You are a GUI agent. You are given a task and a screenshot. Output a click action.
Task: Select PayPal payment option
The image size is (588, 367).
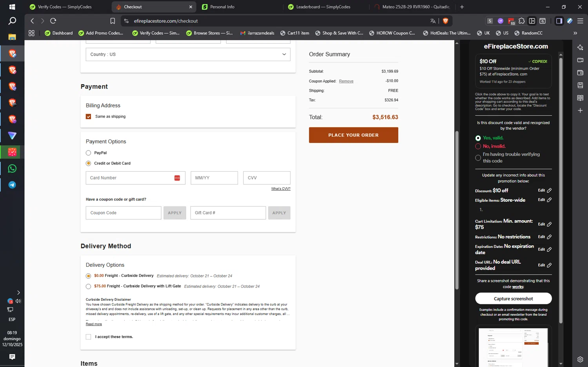[x=89, y=153]
